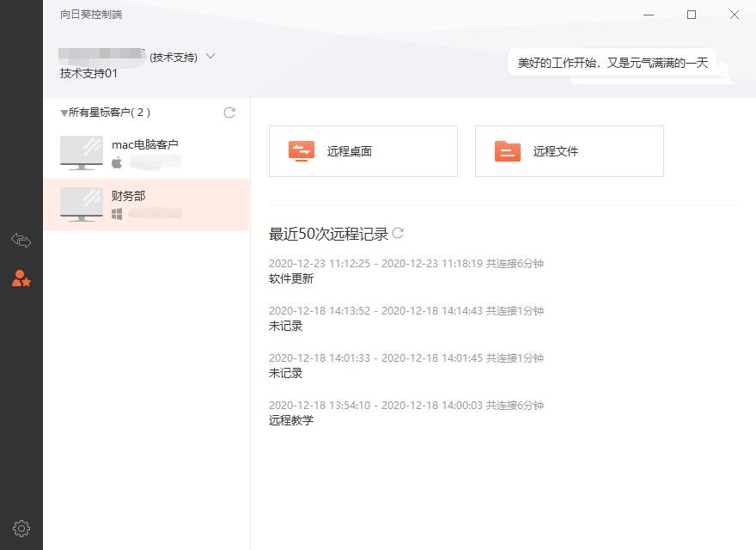The height and width of the screenshot is (550, 756).
Task: Click the 远程桌面 monitor icon
Action: pyautogui.click(x=302, y=151)
